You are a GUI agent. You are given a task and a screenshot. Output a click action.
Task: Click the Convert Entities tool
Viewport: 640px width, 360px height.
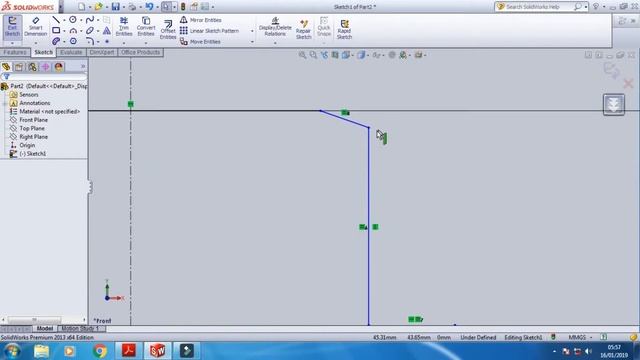[x=146, y=26]
